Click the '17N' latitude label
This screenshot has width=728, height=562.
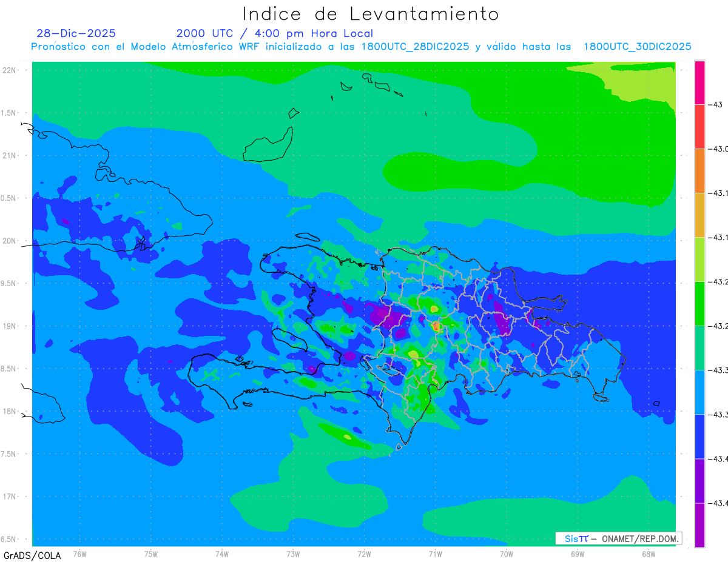10,497
